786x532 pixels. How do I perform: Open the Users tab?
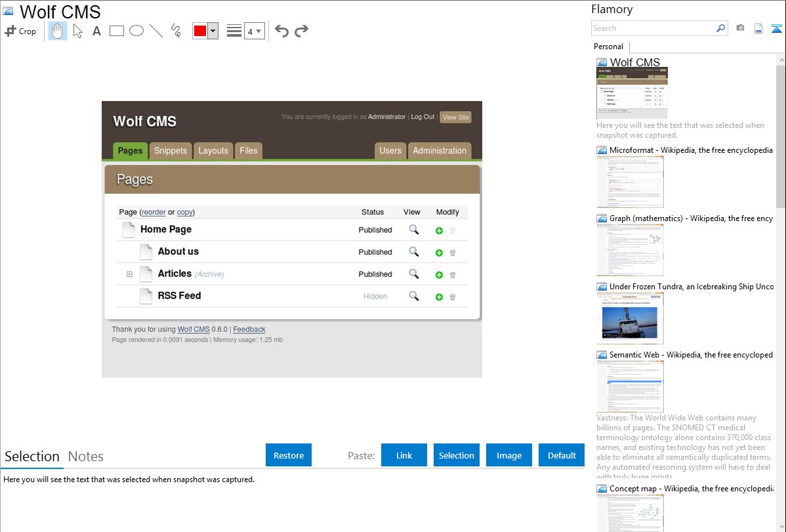coord(390,150)
